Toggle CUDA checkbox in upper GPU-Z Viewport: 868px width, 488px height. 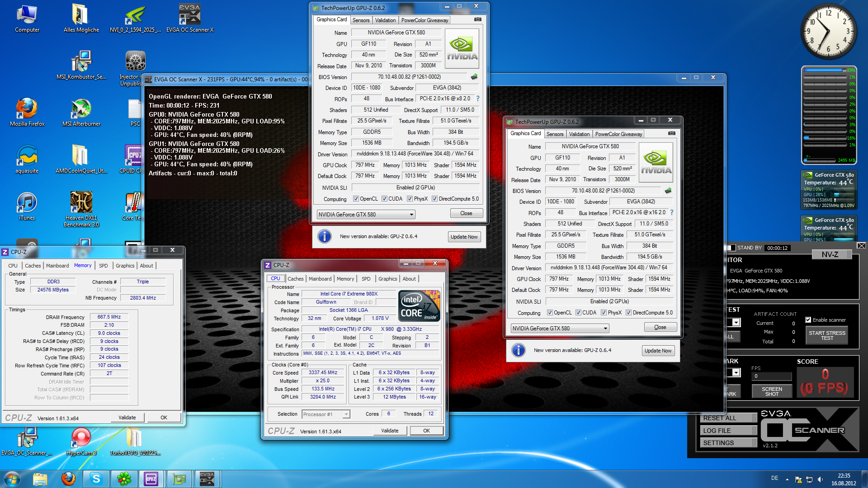(x=384, y=199)
